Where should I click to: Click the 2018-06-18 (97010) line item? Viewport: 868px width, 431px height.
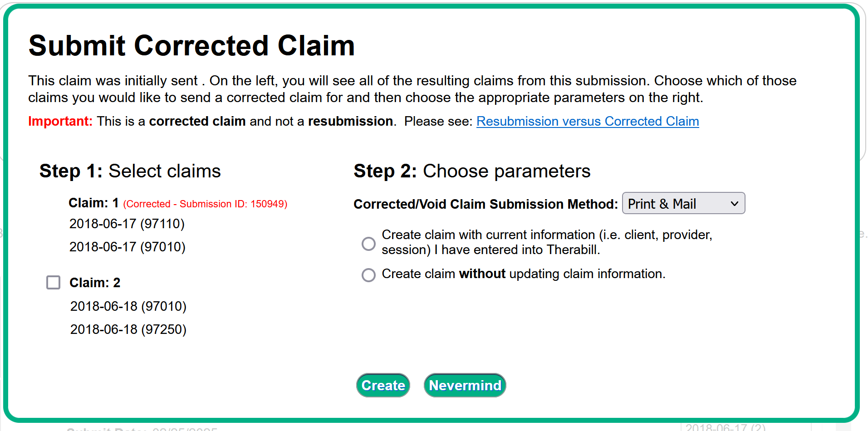(128, 306)
